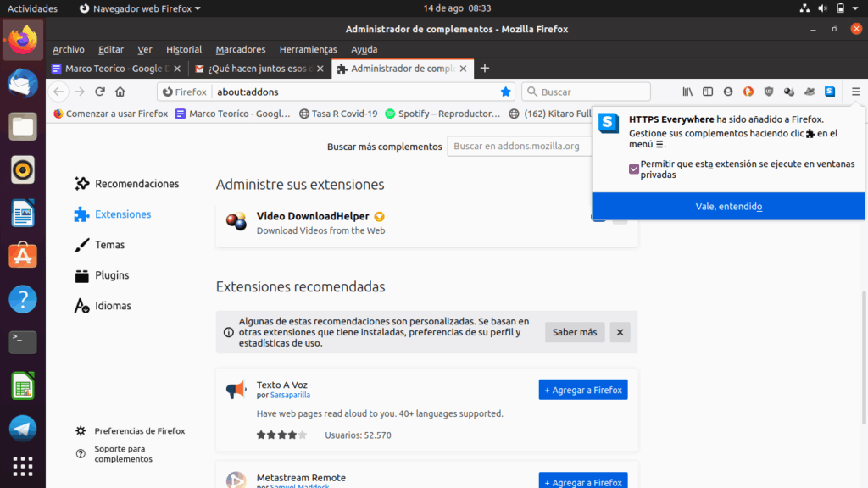Open the system status menu arrow
This screenshot has height=488, width=868.
pos(855,8)
